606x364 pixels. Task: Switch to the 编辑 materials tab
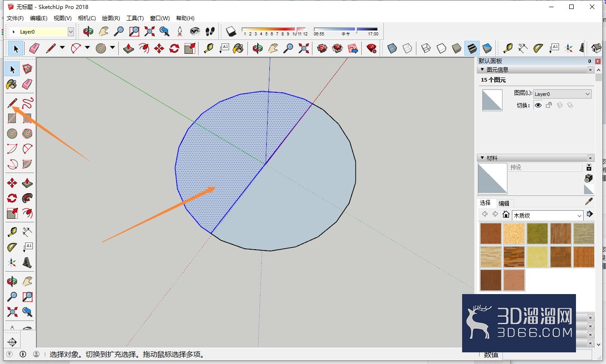pyautogui.click(x=504, y=203)
